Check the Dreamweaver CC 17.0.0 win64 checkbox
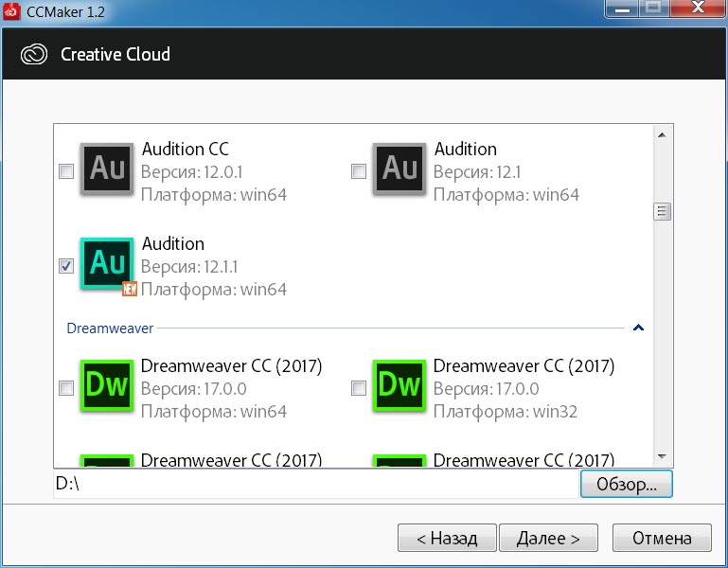 tap(66, 388)
